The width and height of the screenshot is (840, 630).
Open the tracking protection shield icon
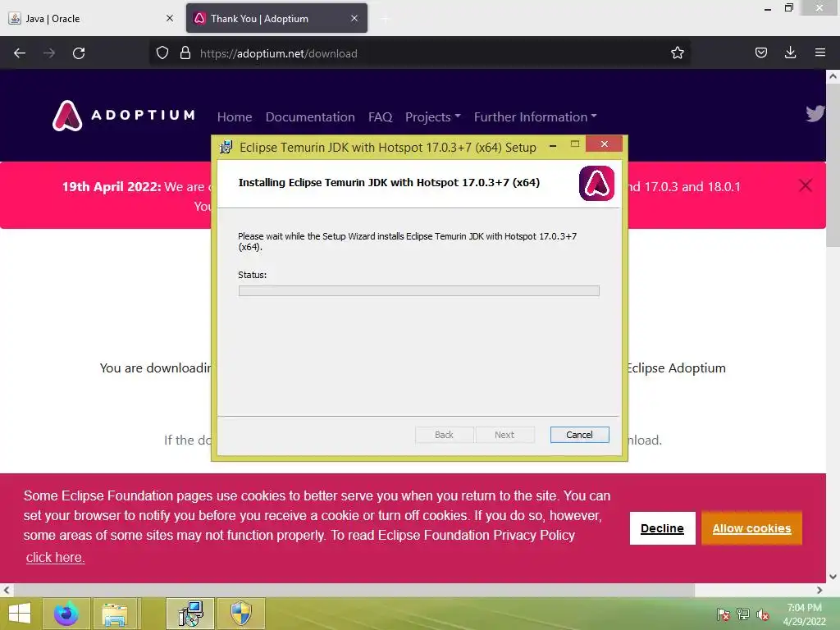162,53
